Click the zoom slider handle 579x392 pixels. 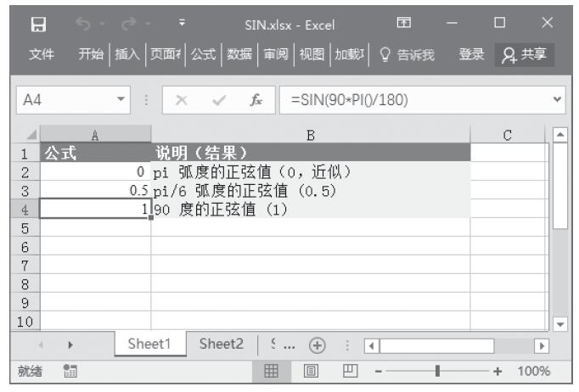click(x=436, y=371)
